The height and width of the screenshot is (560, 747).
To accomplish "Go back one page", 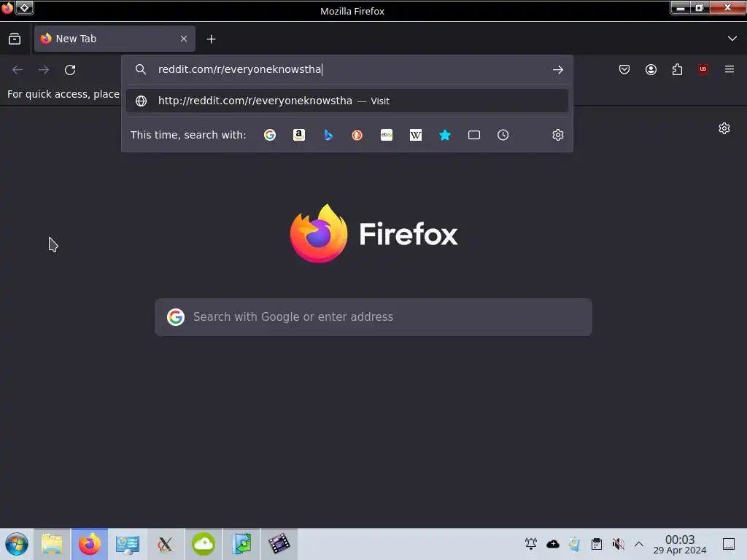I will (18, 70).
